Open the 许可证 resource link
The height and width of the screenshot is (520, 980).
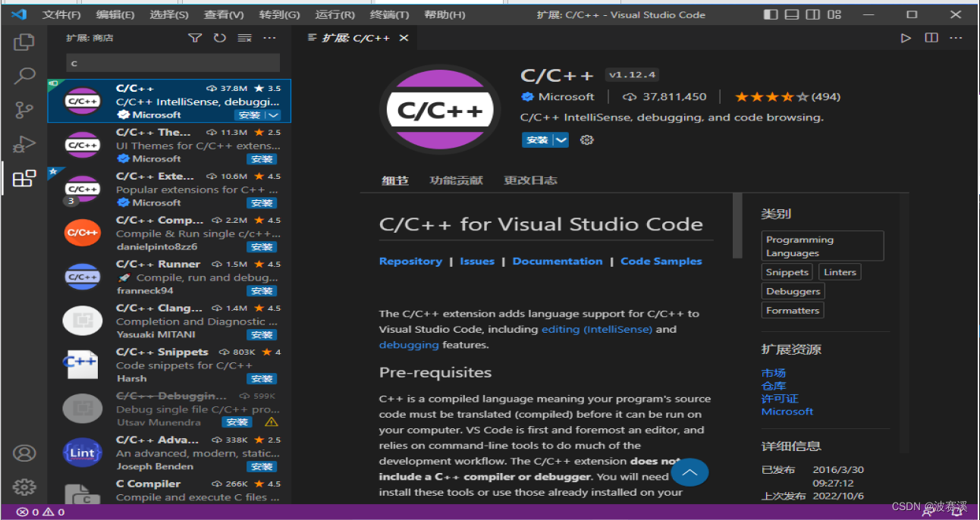(780, 399)
